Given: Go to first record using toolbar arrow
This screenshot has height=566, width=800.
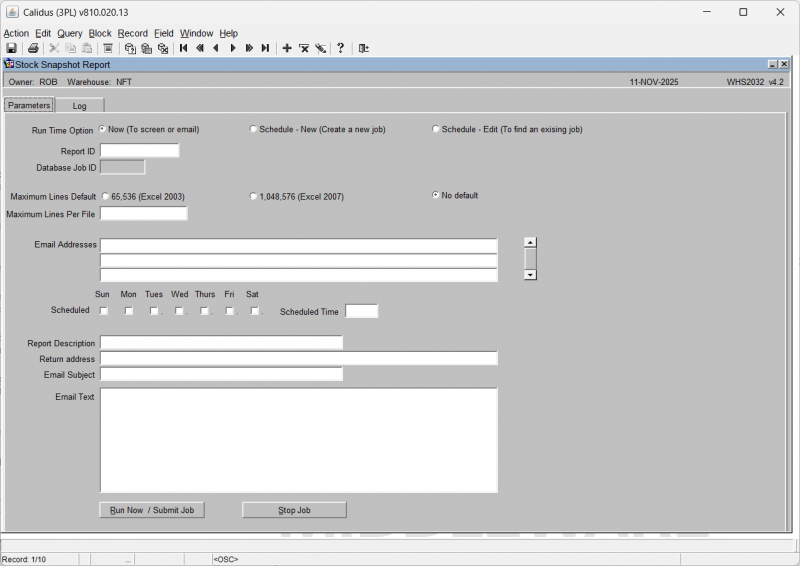Looking at the screenshot, I should [x=183, y=48].
